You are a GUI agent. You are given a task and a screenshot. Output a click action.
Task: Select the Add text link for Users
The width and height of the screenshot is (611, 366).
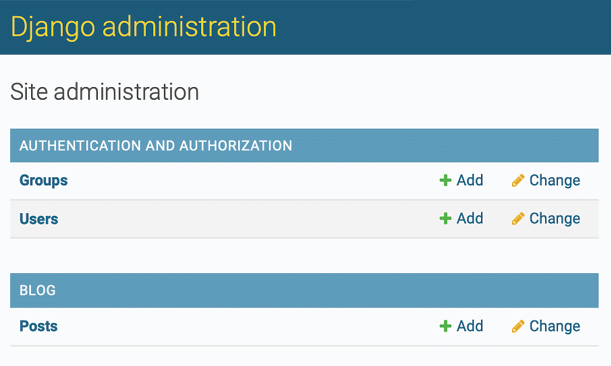coord(470,218)
